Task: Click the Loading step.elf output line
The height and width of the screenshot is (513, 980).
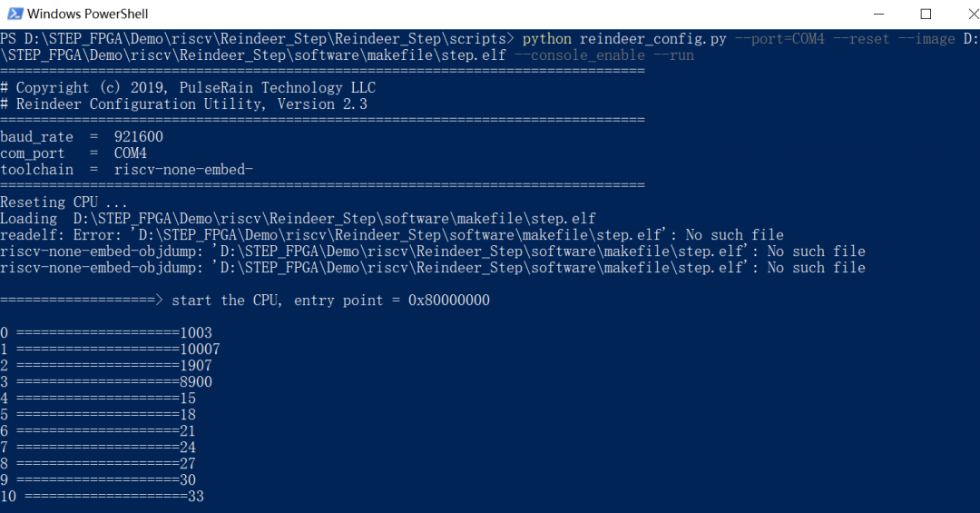Action: 299,218
